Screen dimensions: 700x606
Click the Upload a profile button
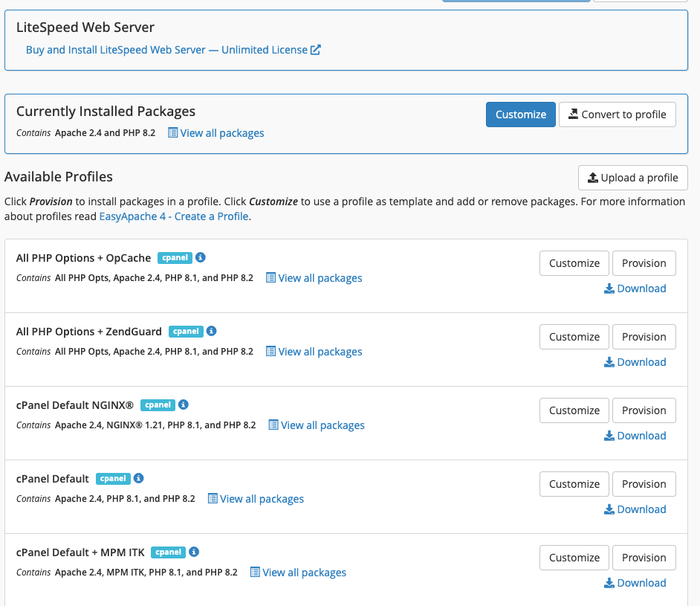click(x=632, y=178)
